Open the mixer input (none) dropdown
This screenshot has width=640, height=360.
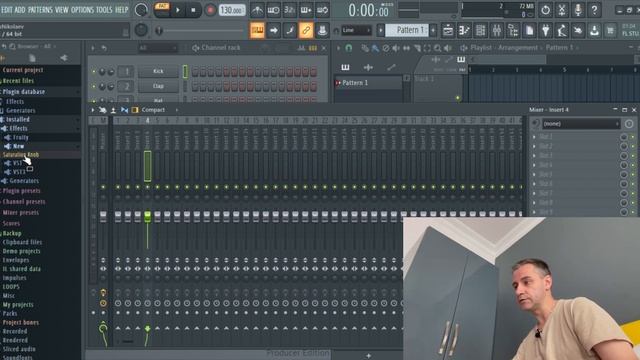coord(581,124)
